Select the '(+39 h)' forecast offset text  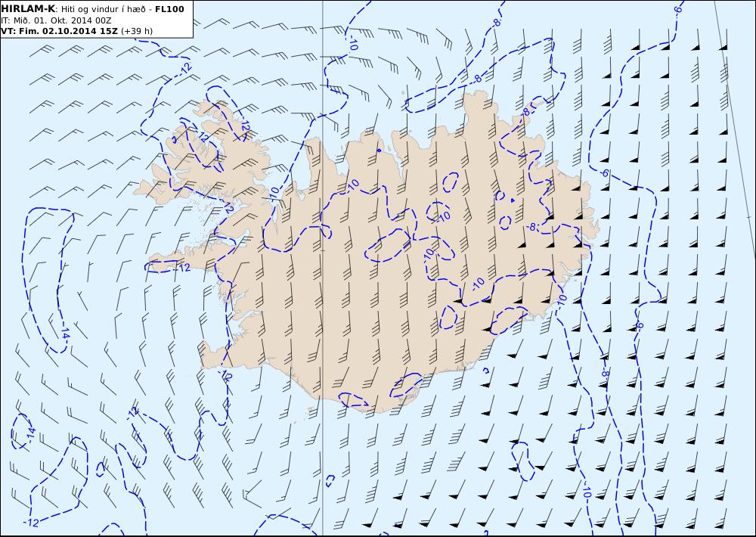click(x=137, y=31)
